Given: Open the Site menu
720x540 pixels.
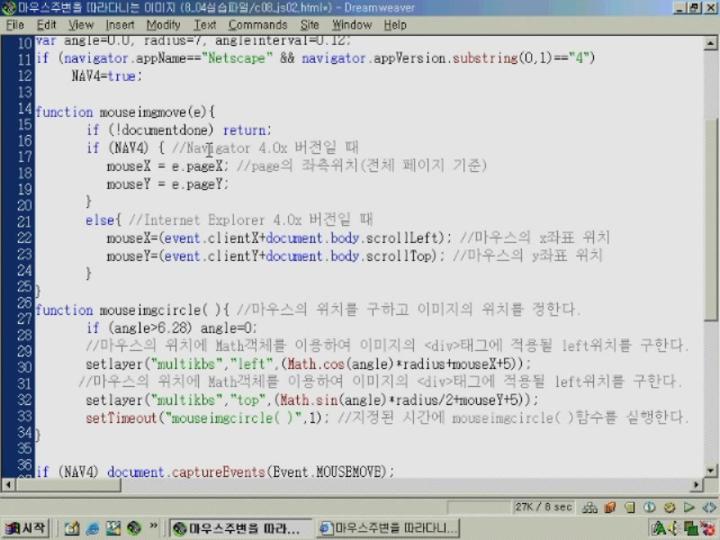Looking at the screenshot, I should (x=309, y=25).
